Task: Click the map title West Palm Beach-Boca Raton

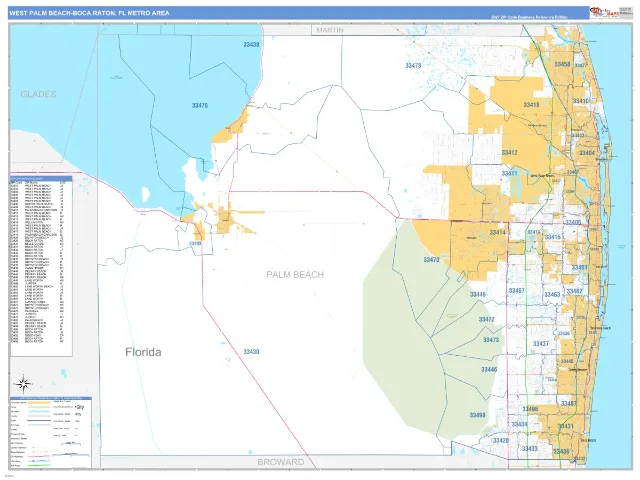Action: 89,13
